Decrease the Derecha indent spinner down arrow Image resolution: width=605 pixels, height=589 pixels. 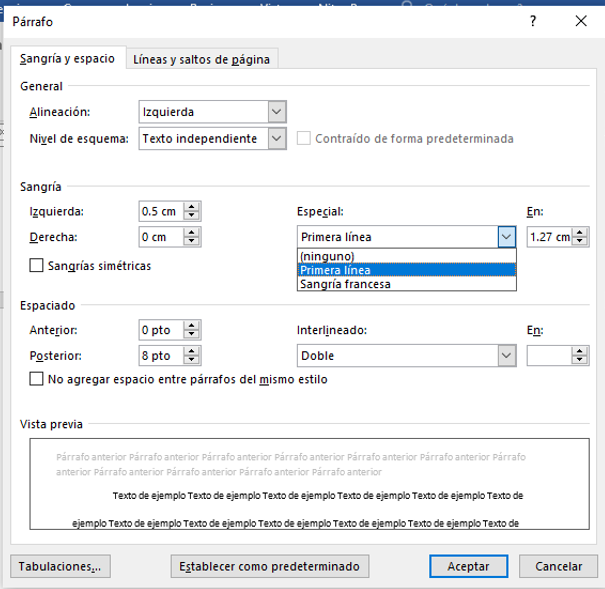(x=192, y=242)
